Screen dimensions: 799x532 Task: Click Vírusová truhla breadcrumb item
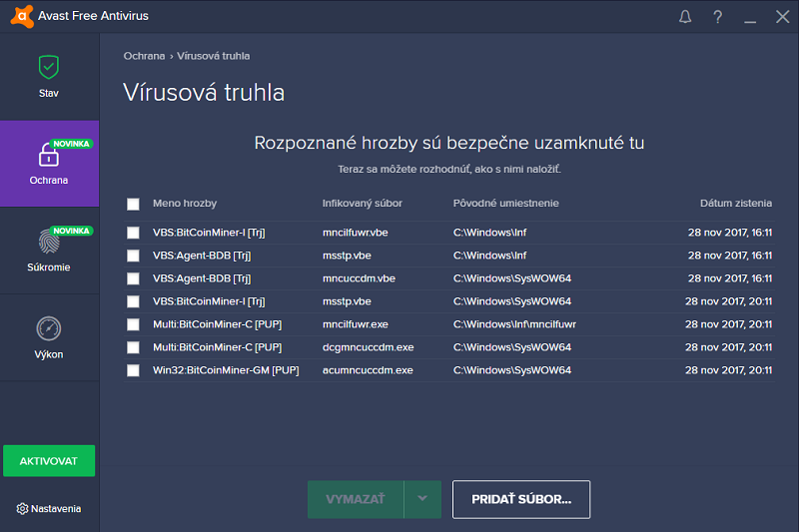click(x=214, y=56)
